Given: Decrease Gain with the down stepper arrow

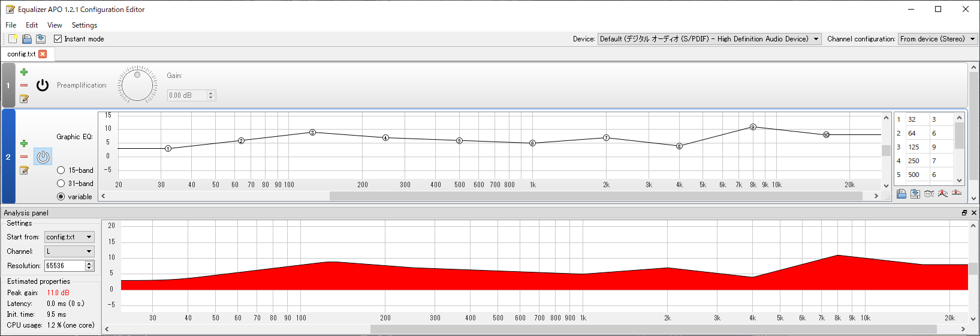Looking at the screenshot, I should pos(210,98).
